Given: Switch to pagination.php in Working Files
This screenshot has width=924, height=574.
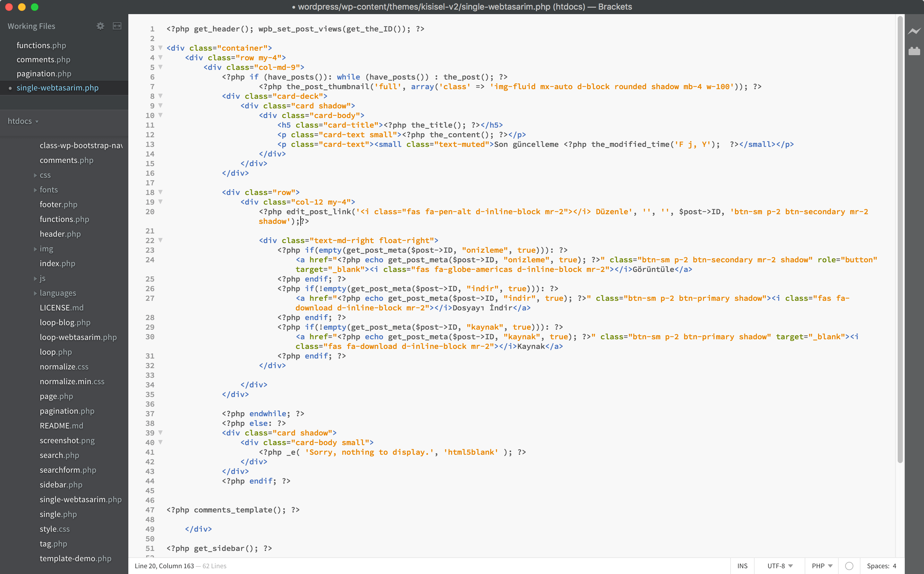Looking at the screenshot, I should click(44, 74).
